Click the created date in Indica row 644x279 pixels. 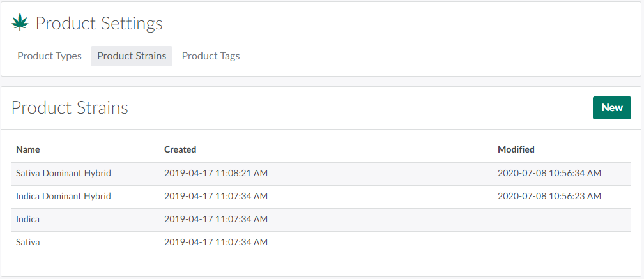pyautogui.click(x=216, y=219)
